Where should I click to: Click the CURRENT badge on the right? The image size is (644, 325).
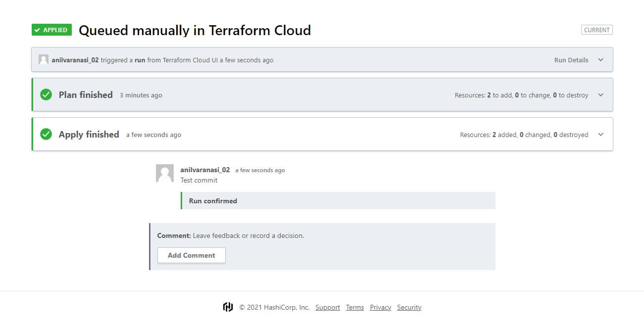tap(596, 30)
